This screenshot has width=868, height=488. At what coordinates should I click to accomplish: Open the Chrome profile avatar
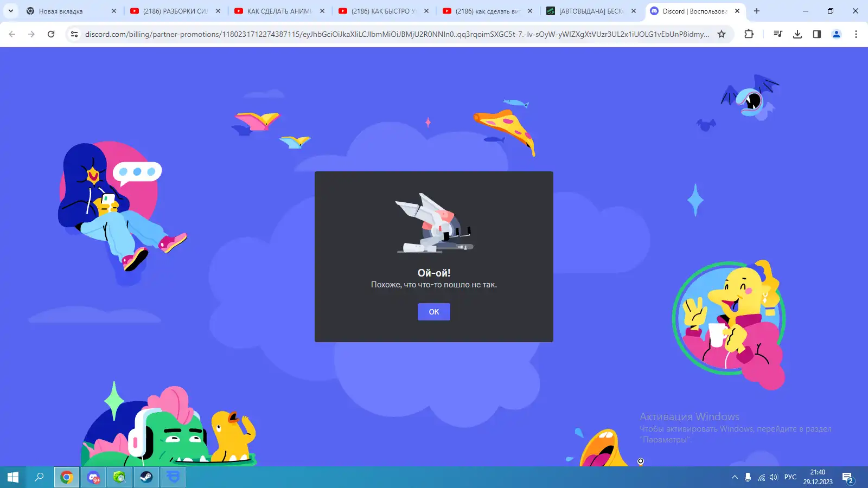(x=837, y=34)
